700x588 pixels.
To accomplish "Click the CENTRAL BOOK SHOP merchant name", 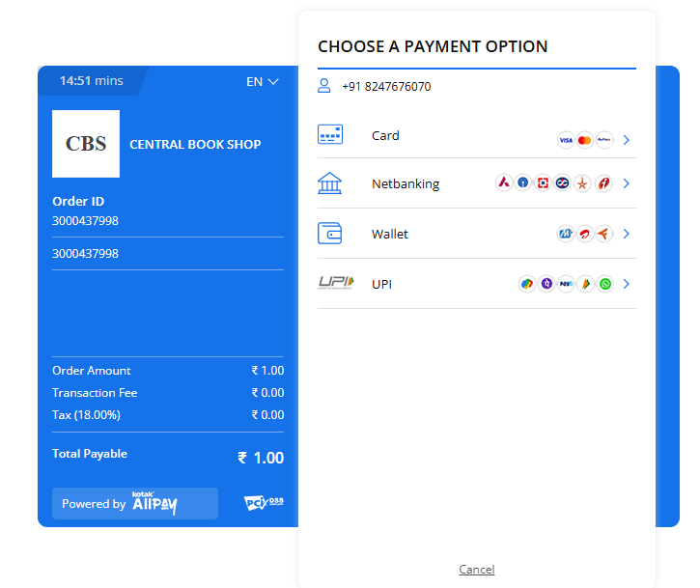I will point(195,144).
